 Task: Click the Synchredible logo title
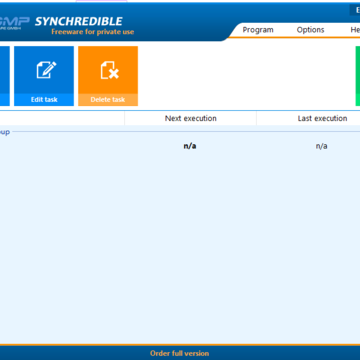tap(79, 21)
